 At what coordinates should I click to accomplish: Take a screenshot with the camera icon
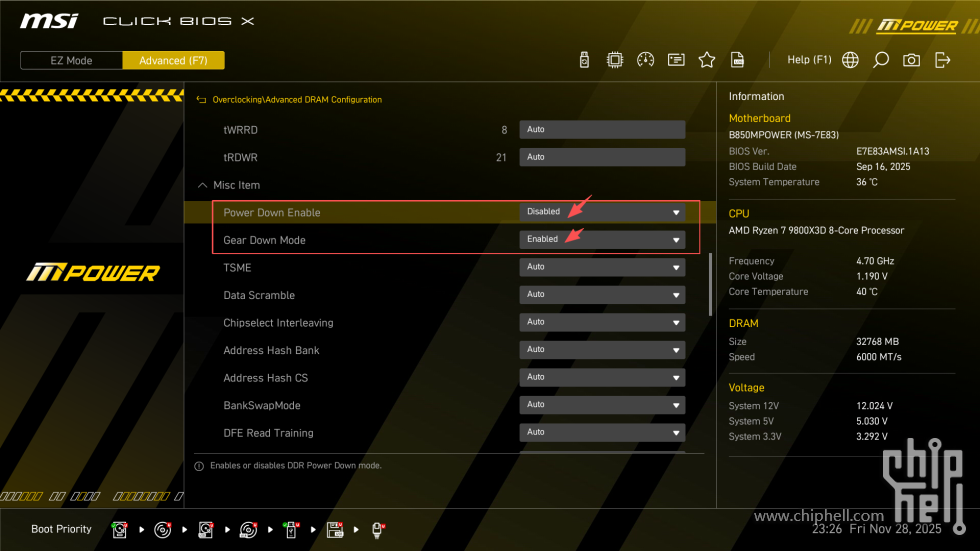pyautogui.click(x=911, y=60)
